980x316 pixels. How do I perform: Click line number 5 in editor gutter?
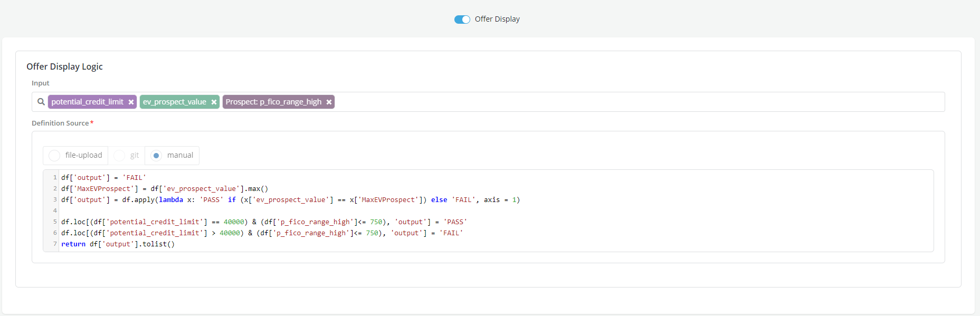[x=55, y=222]
